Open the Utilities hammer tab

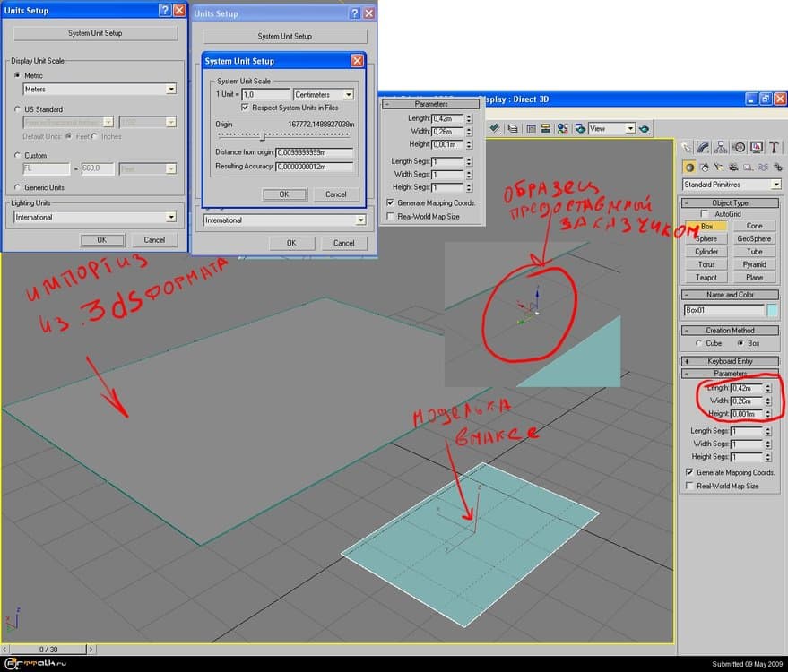point(774,147)
